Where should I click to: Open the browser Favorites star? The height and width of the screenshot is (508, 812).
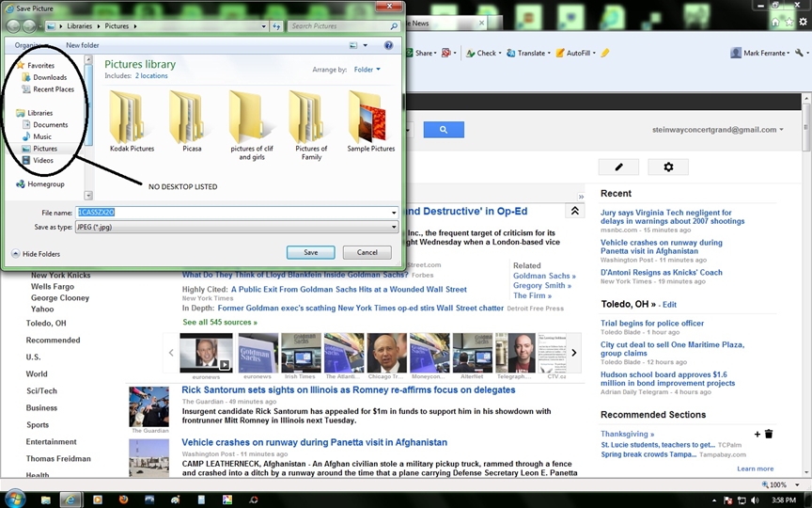789,22
